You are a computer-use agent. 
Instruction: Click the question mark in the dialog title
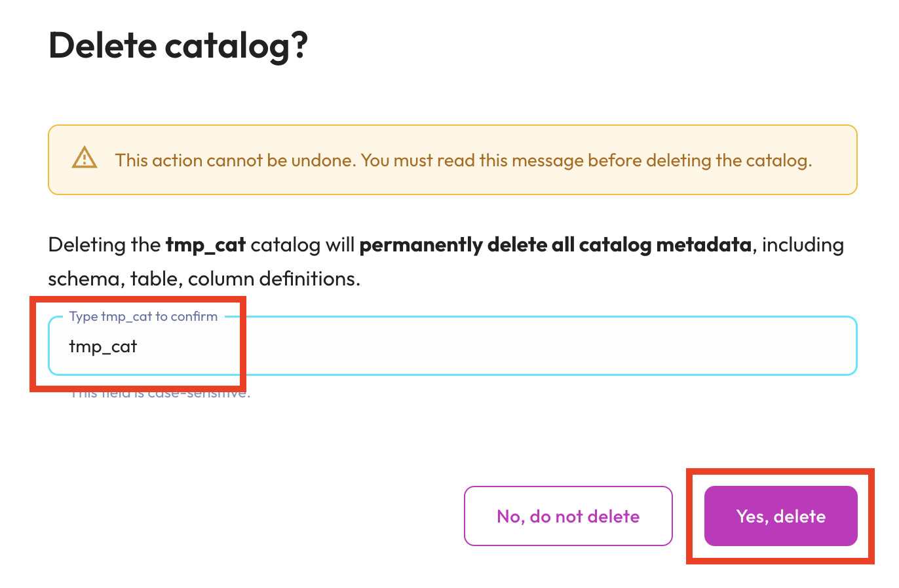pos(300,46)
